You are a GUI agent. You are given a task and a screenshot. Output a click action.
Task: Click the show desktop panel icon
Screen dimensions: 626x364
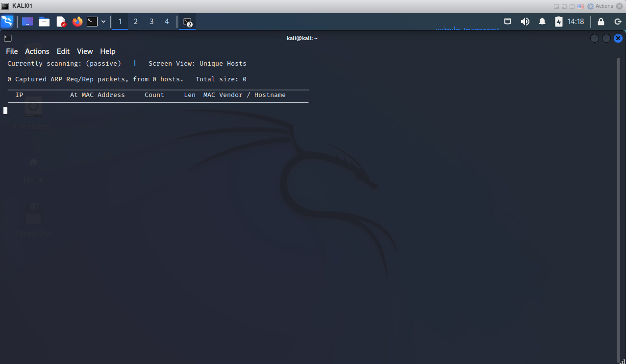(x=27, y=22)
